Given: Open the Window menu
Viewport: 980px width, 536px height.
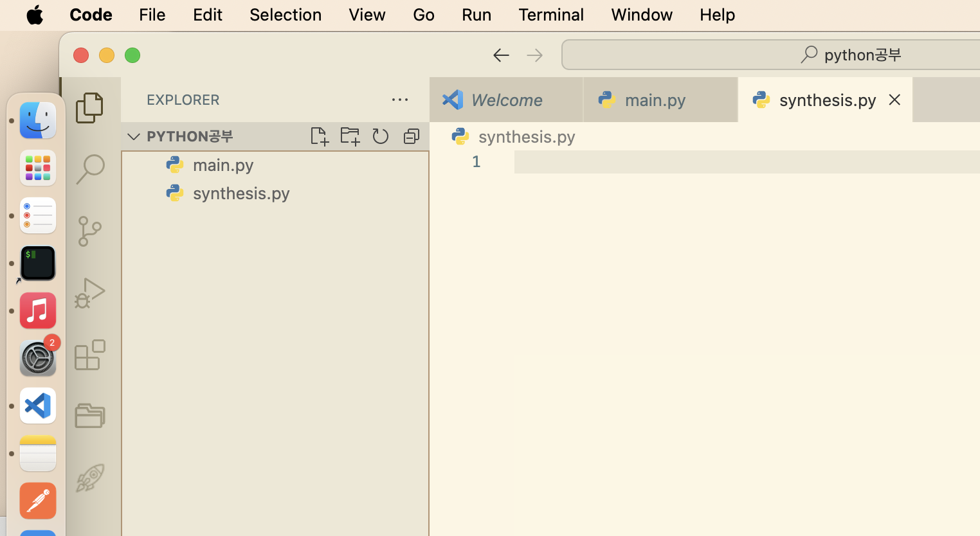Looking at the screenshot, I should pos(642,15).
